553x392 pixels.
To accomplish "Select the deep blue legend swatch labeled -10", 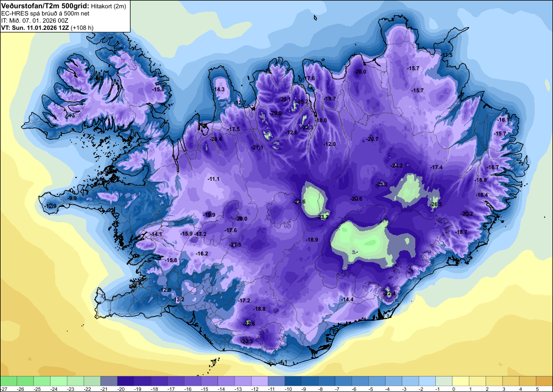I will click(293, 381).
